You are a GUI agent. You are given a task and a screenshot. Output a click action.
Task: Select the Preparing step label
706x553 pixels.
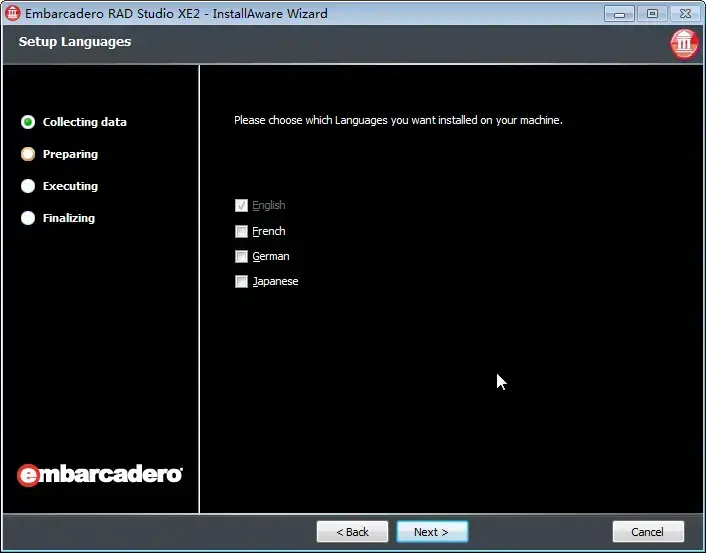(70, 154)
